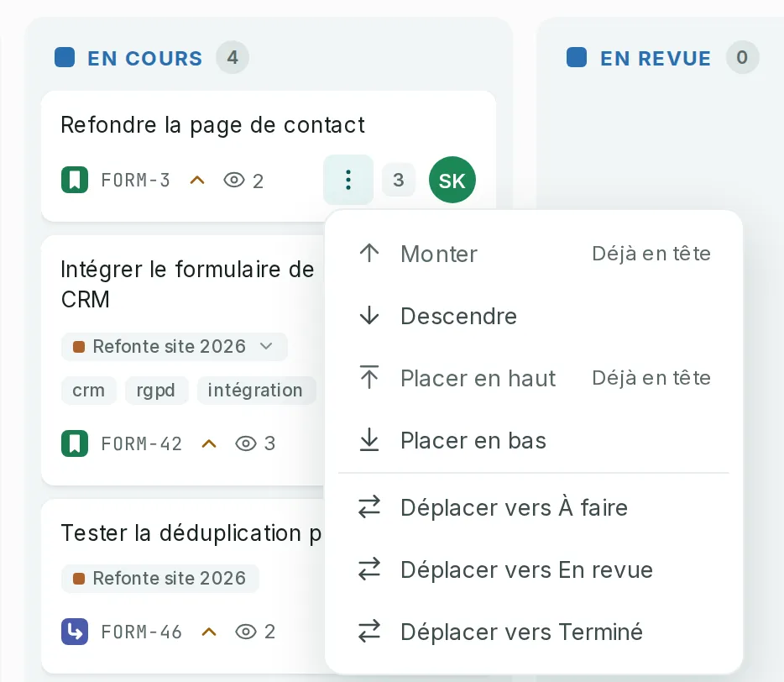Click the watchers eye icon on FORM-3

point(234,180)
